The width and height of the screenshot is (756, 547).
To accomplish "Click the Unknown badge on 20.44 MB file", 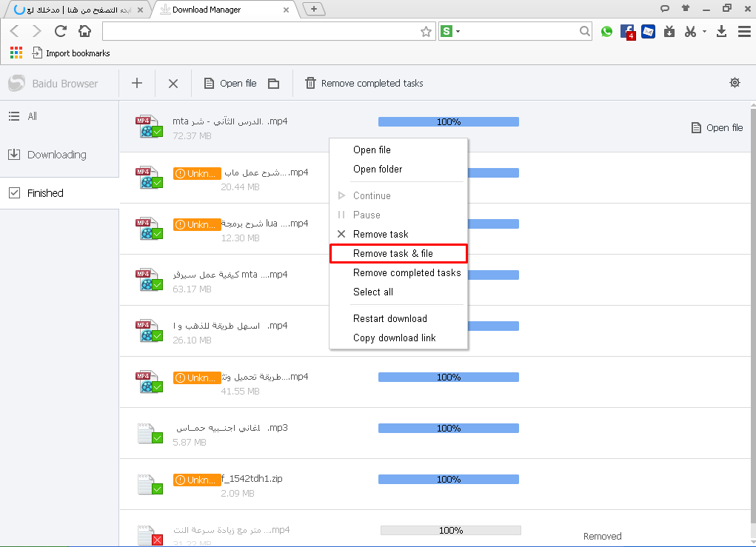I will point(197,173).
